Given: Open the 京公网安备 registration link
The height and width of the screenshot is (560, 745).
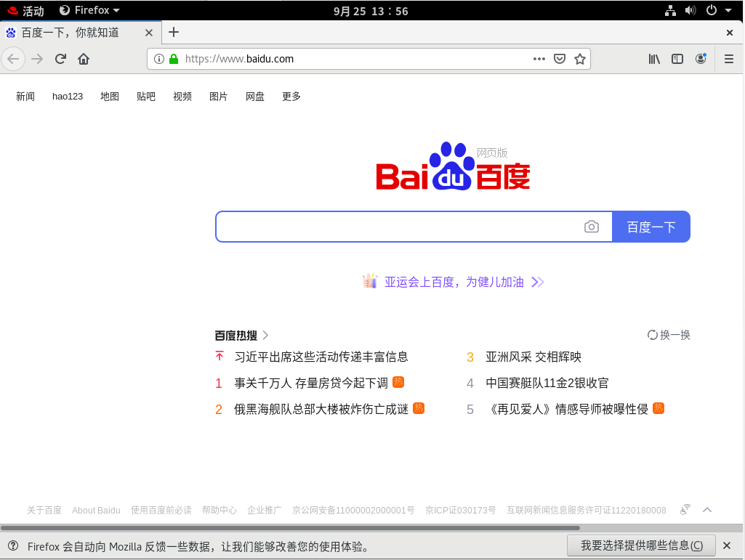Looking at the screenshot, I should coord(353,510).
